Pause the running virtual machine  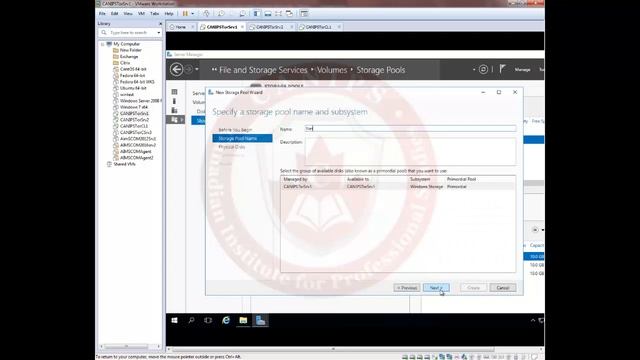pyautogui.click(x=185, y=13)
